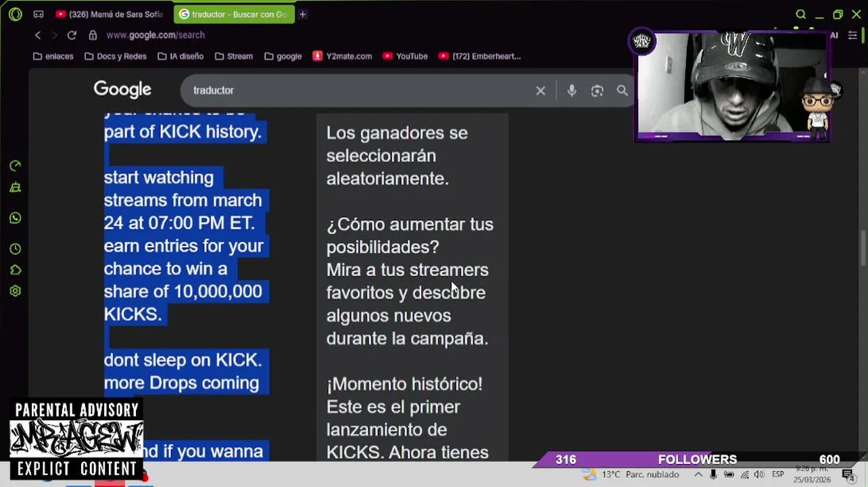Start voice search with microphone icon
The height and width of the screenshot is (487, 868).
click(x=572, y=91)
